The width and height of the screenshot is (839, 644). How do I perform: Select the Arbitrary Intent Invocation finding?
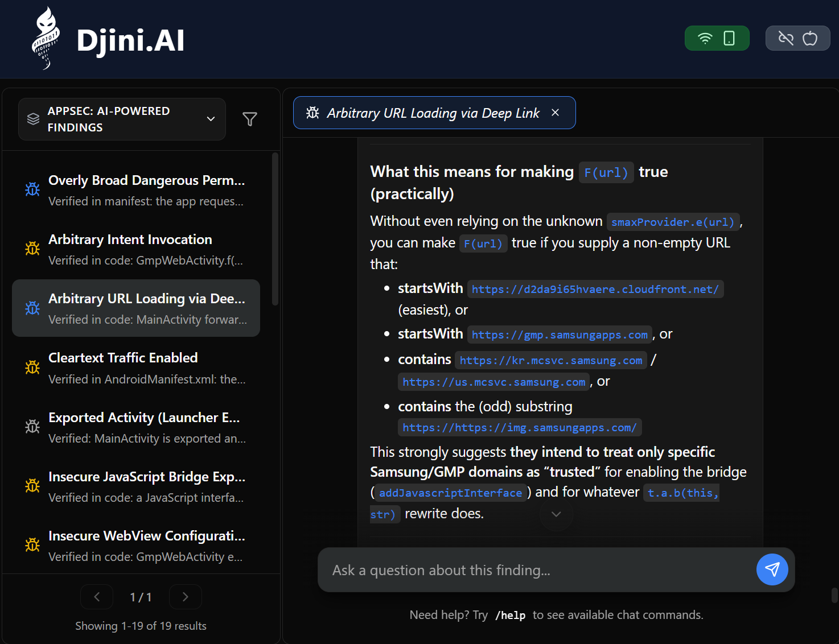click(136, 249)
